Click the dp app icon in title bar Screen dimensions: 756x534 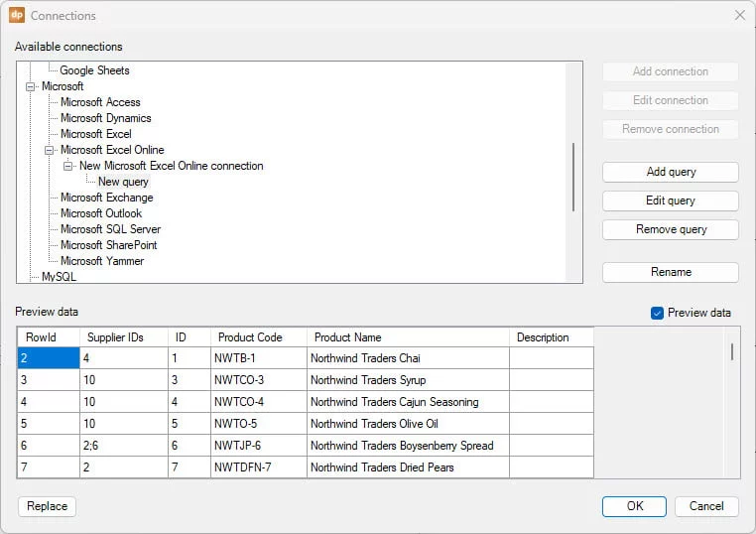coord(17,15)
